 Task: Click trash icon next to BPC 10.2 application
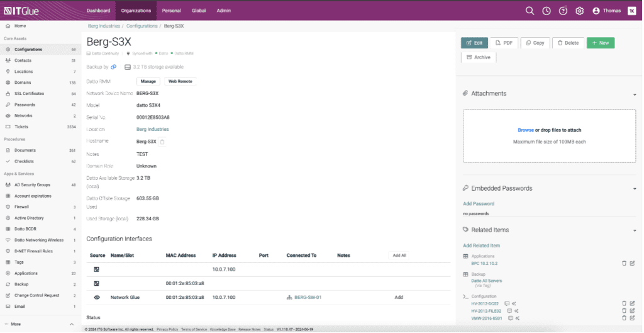click(x=624, y=262)
